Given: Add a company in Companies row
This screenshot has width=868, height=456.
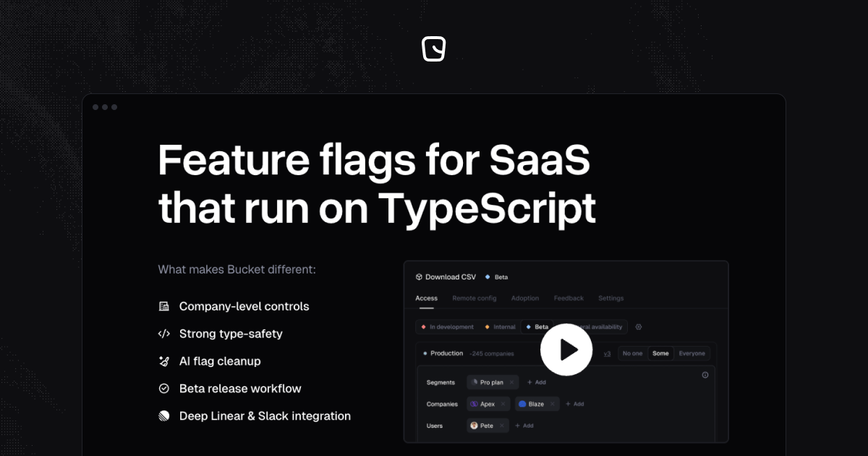Looking at the screenshot, I should [x=574, y=404].
